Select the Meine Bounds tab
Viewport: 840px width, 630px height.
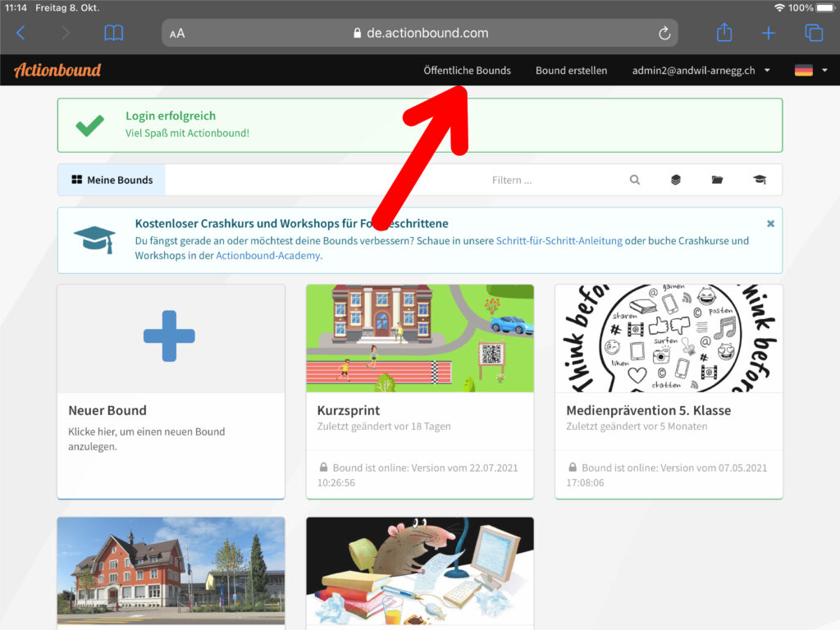(x=112, y=180)
